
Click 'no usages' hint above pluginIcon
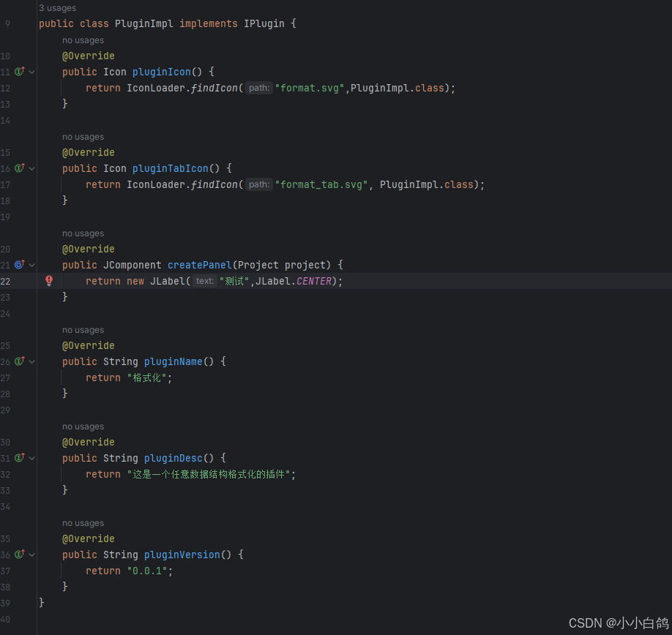pyautogui.click(x=83, y=40)
